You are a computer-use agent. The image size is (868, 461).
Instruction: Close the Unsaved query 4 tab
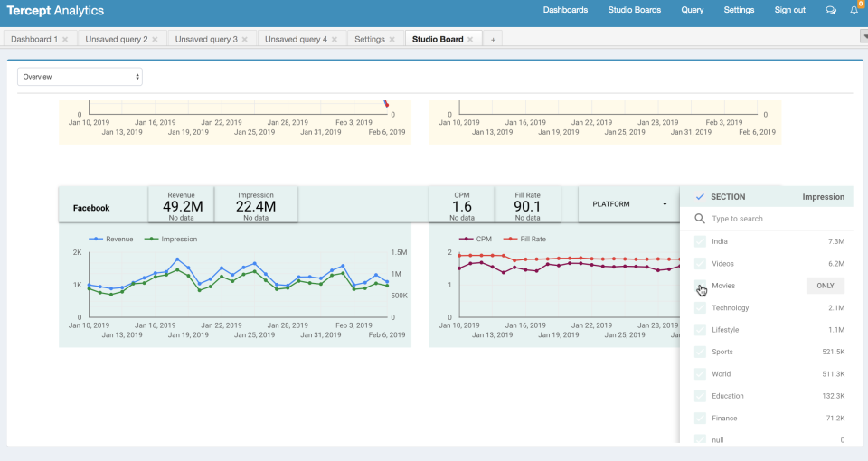(x=335, y=39)
